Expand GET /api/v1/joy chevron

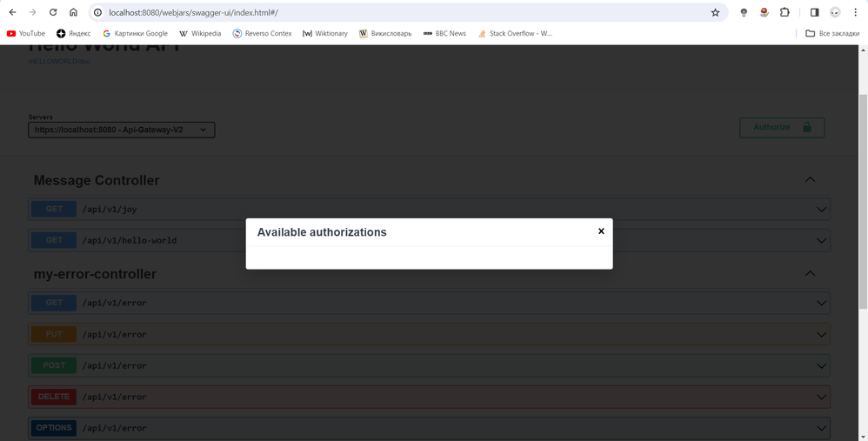[x=821, y=209]
